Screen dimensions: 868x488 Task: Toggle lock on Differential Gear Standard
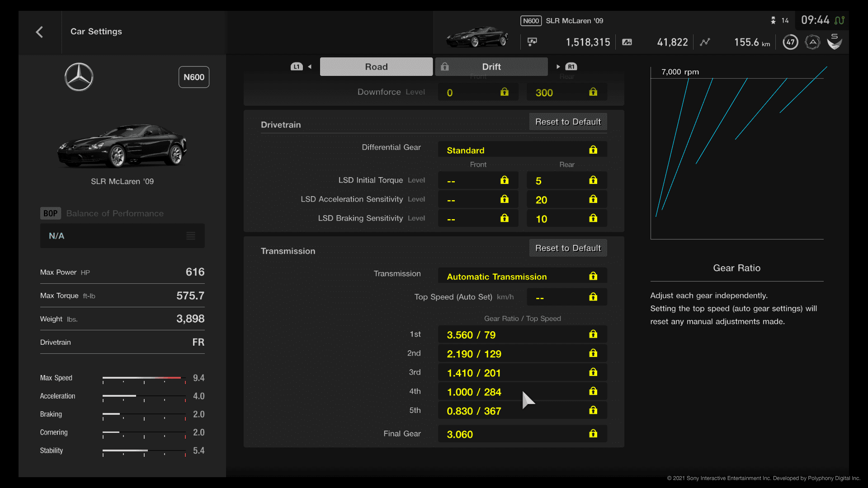pyautogui.click(x=593, y=150)
